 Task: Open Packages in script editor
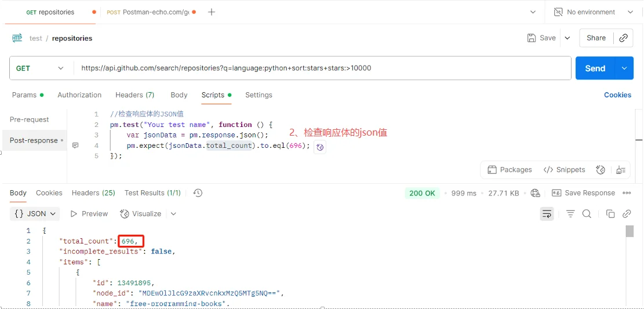tap(510, 170)
